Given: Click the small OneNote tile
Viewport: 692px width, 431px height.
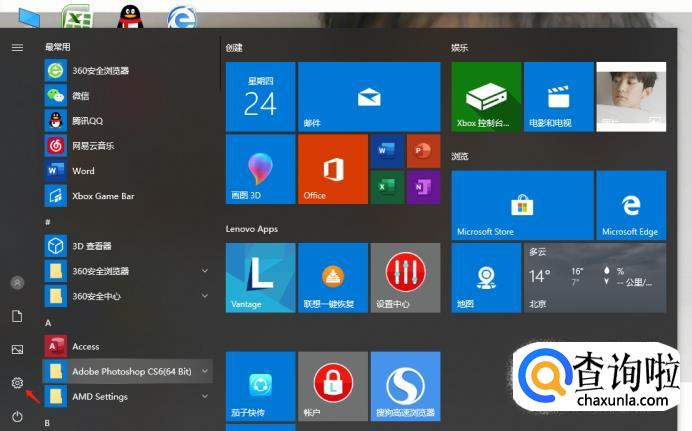Looking at the screenshot, I should (x=423, y=187).
